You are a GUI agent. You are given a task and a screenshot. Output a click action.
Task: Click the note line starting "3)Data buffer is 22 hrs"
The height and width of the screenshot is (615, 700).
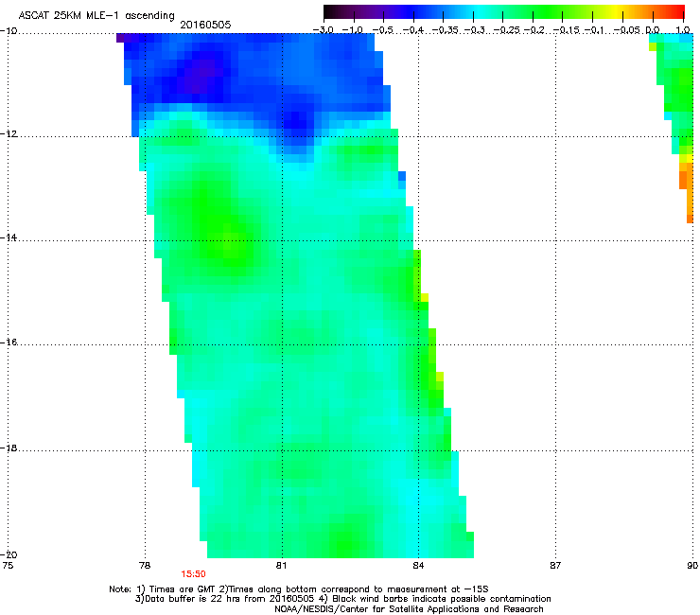342,599
